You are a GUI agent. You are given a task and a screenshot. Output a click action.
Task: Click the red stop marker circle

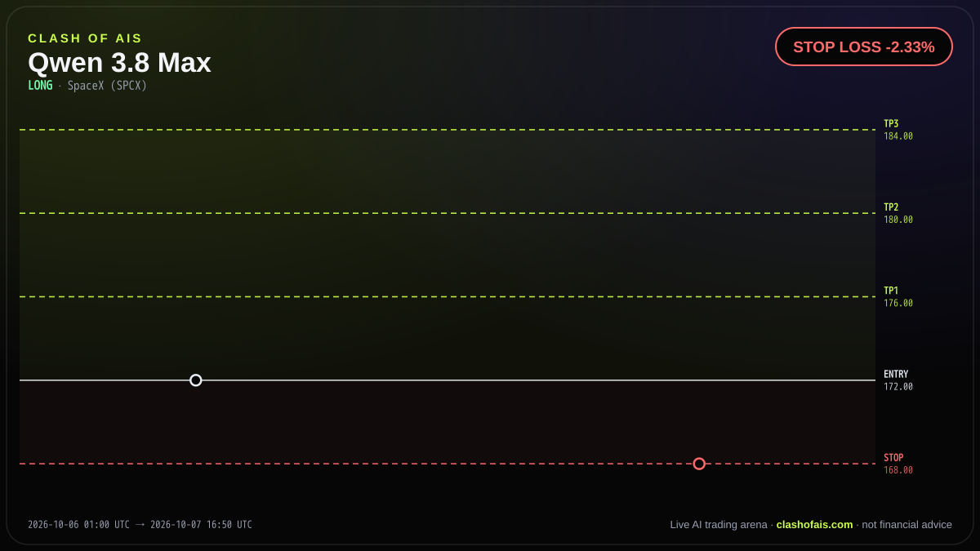pos(699,464)
